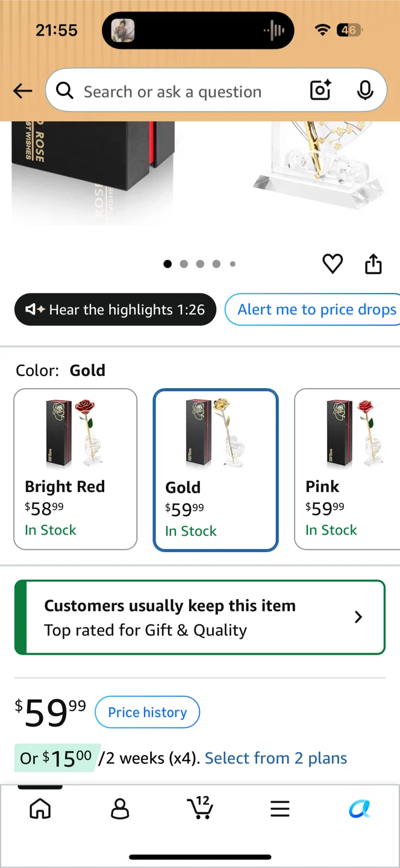Tap the Price history button
The width and height of the screenshot is (400, 868).
(x=148, y=712)
